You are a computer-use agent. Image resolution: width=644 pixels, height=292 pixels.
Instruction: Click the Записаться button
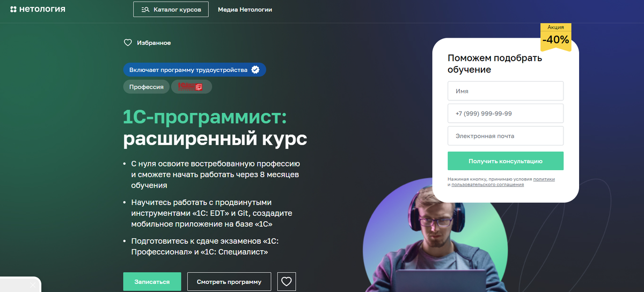point(152,281)
